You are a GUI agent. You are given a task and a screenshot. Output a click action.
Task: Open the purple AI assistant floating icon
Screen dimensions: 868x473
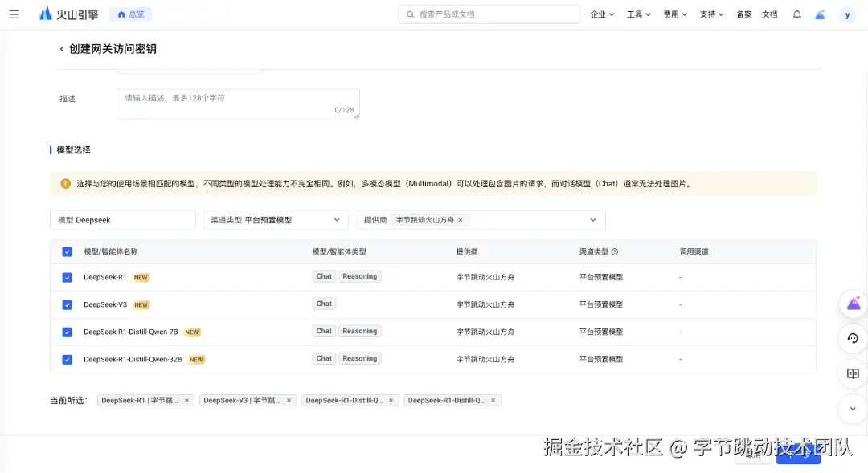(853, 304)
